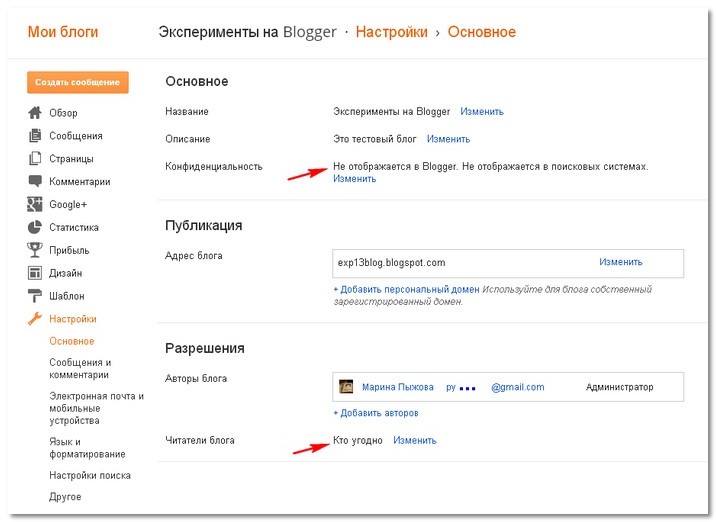The image size is (716, 522).
Task: Open Прибыль in the sidebar
Action: pyautogui.click(x=69, y=250)
